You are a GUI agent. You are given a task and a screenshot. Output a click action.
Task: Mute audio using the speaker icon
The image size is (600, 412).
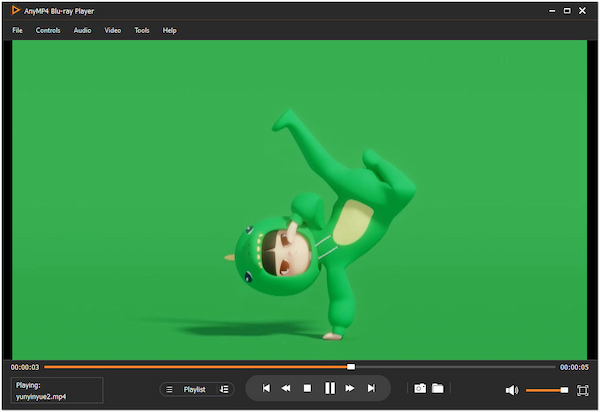512,390
